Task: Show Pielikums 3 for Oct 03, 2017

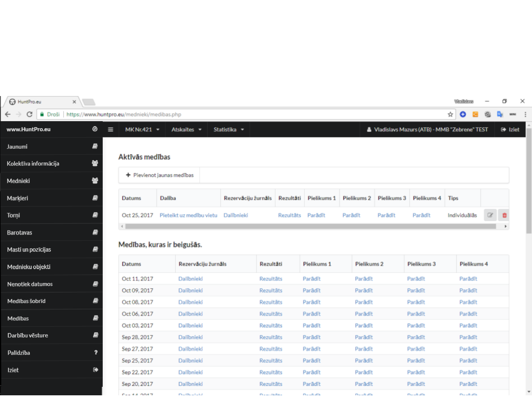Action: pos(416,326)
